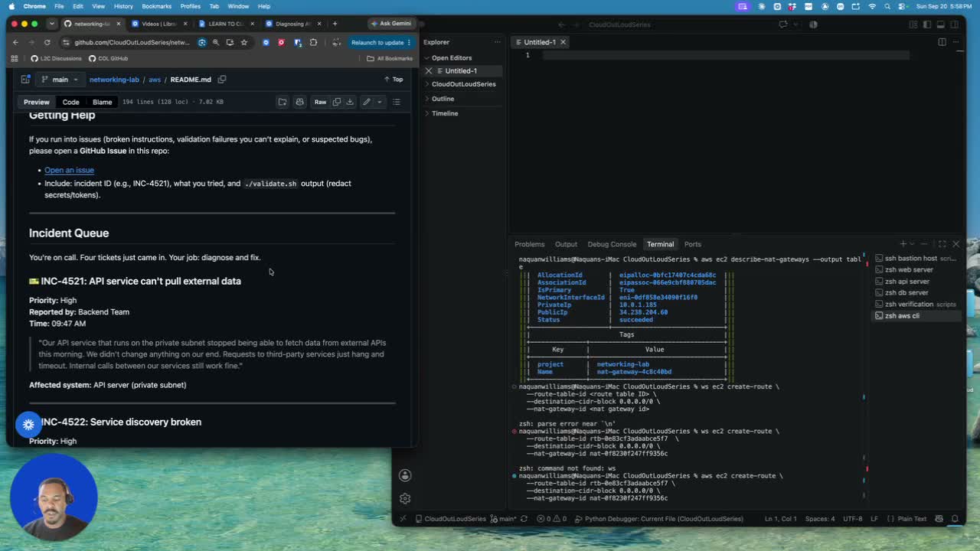
Task: Switch to the Output panel tab
Action: [566, 244]
